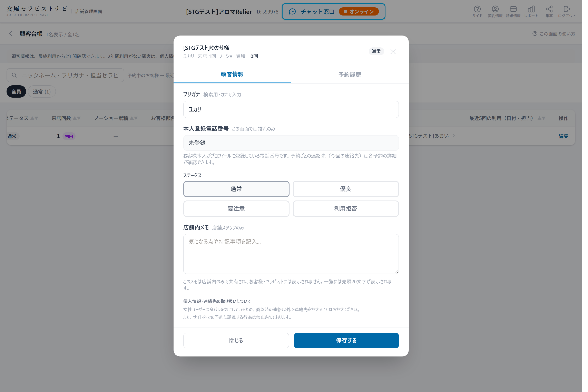This screenshot has height=392, width=588.
Task: Click the 通常 badge in dialog header
Action: click(376, 51)
